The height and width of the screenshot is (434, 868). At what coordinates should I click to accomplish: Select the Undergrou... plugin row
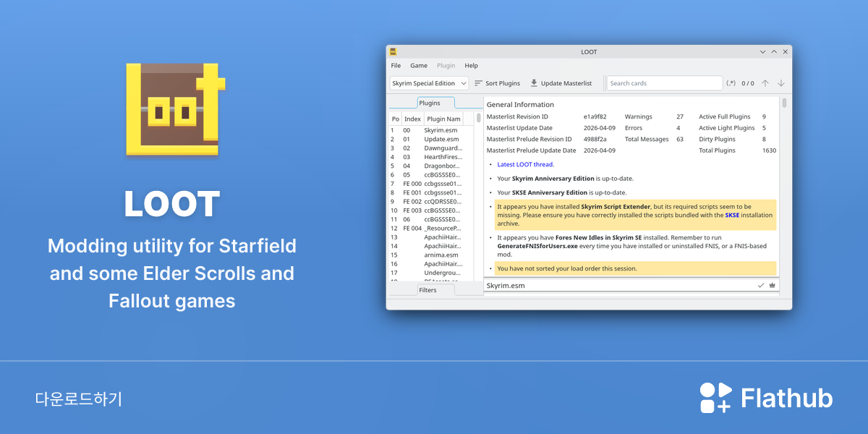(431, 273)
